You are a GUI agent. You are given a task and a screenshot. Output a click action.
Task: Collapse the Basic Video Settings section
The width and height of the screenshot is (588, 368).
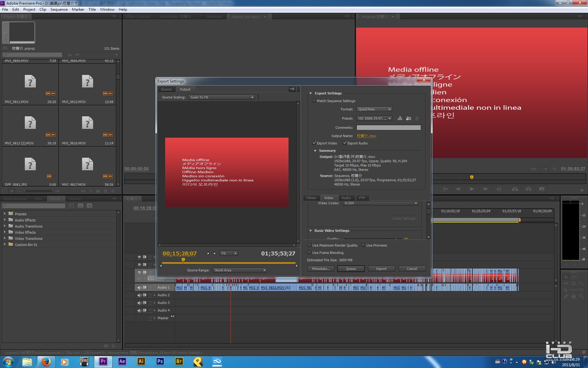[x=311, y=231]
